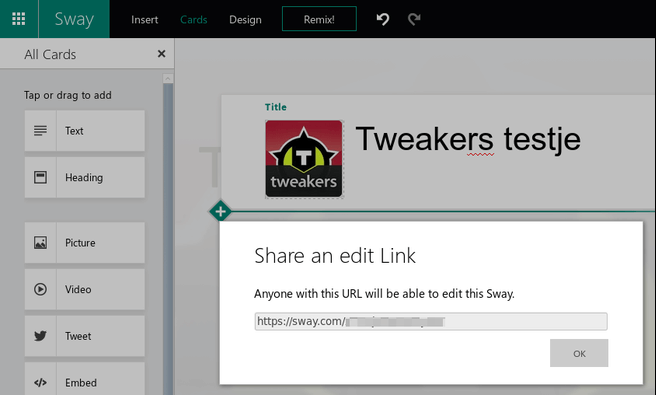Click the 'Tweakers testje' title text

[x=468, y=139]
